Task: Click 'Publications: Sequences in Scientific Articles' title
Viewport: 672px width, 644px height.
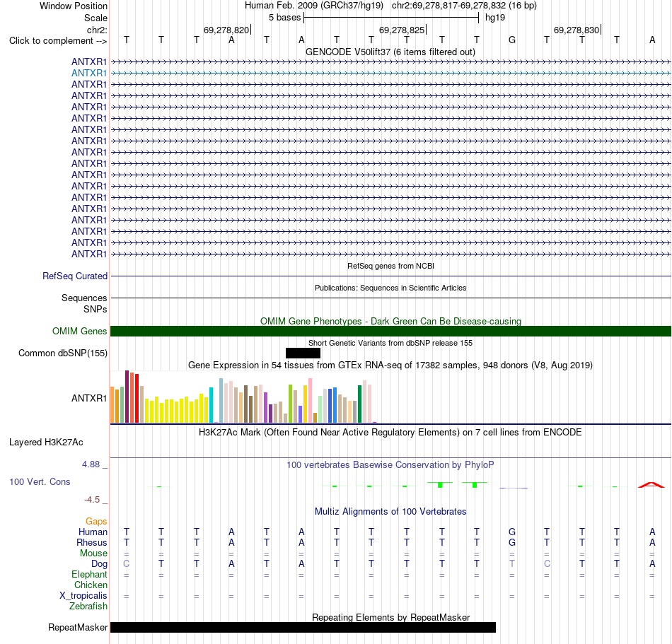Action: [390, 288]
